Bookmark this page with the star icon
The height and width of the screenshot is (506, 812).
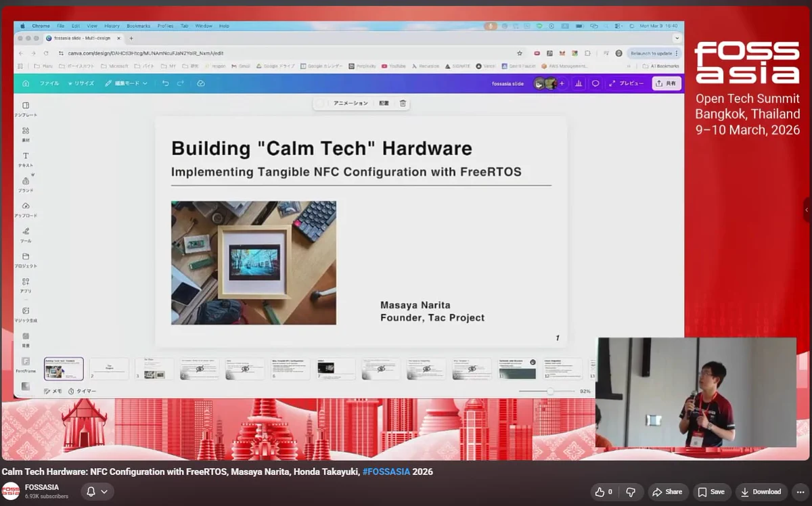point(520,53)
